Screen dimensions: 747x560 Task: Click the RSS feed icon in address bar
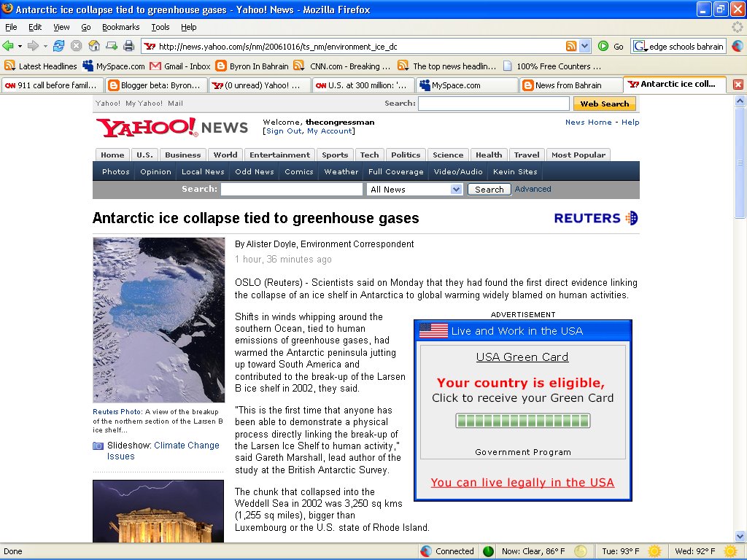tap(570, 46)
